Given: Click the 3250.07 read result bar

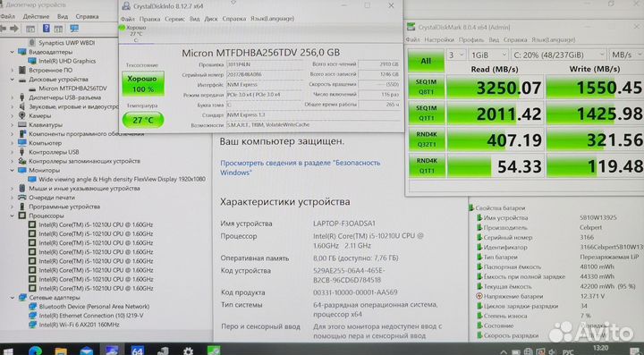Looking at the screenshot, I should tap(495, 87).
